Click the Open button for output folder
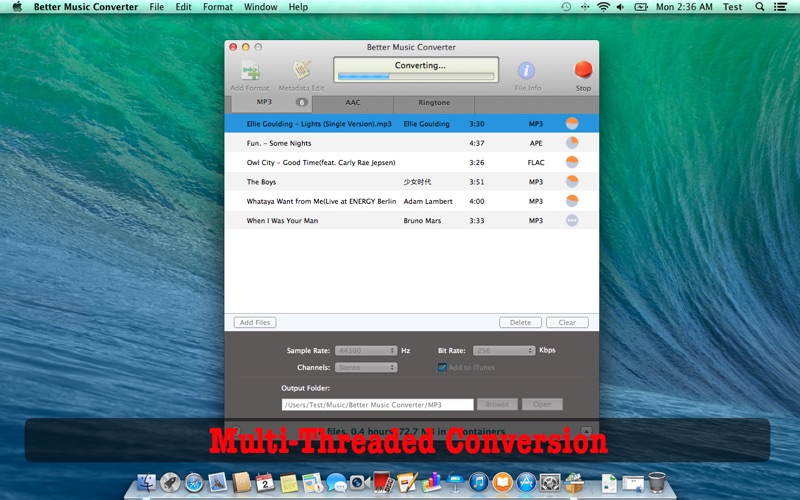The image size is (800, 500). tap(542, 405)
